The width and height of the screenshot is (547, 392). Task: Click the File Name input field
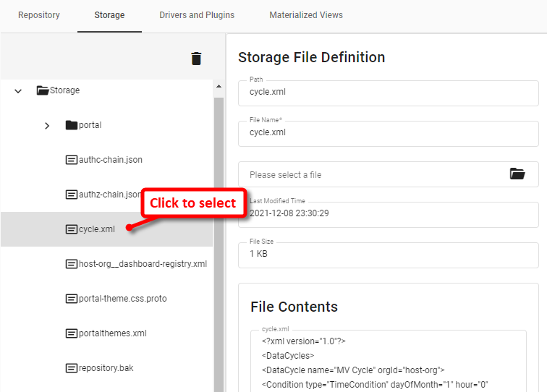388,133
